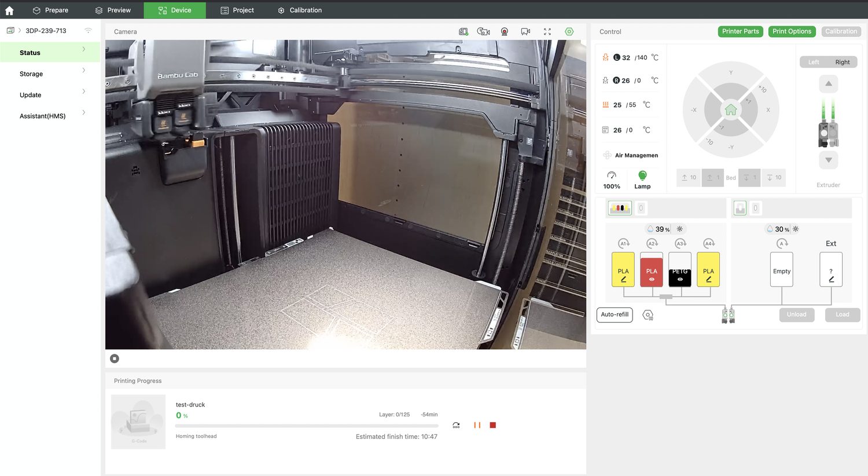Refresh the A3 slot reading
This screenshot has height=476, width=868.
coord(681,244)
